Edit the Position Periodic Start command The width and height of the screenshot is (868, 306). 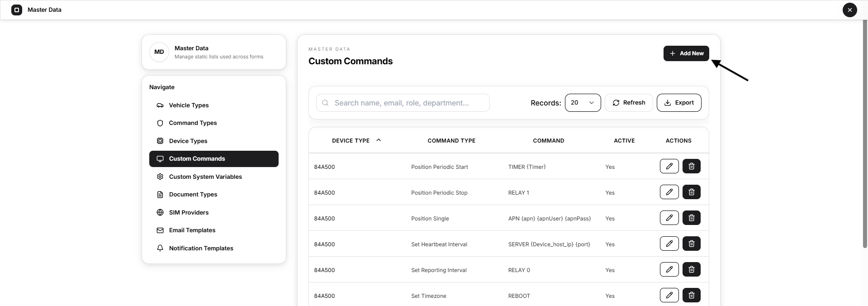coord(669,166)
